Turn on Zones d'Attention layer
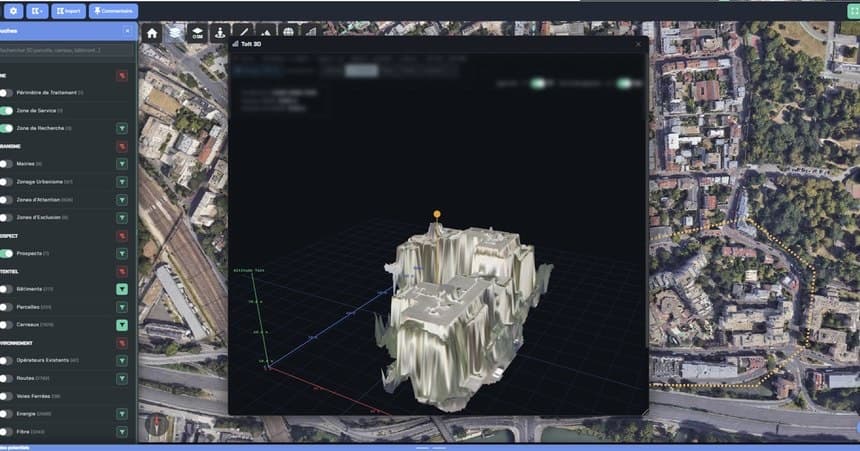Viewport: 860px width, 451px height. (6, 200)
